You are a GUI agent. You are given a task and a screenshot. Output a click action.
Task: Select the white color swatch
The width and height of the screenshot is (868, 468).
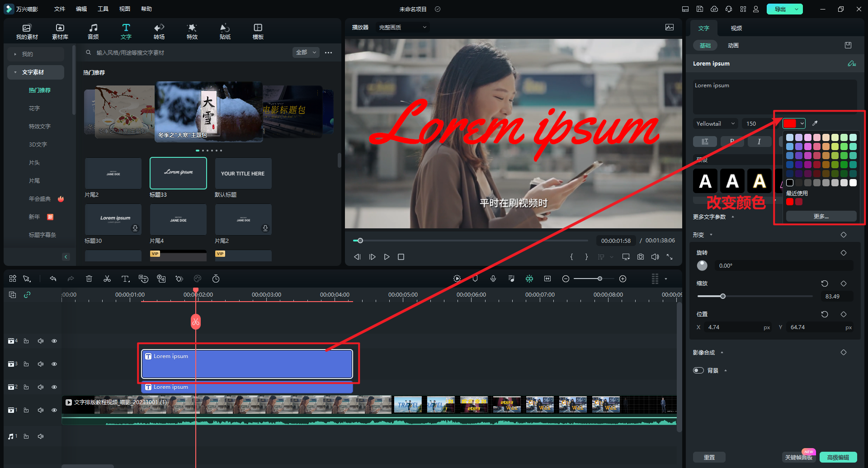pos(853,183)
